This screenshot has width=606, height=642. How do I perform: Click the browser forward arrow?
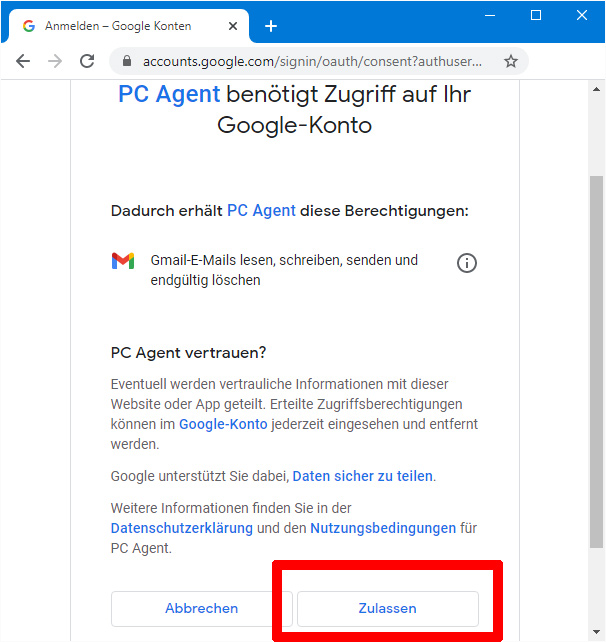[x=55, y=61]
